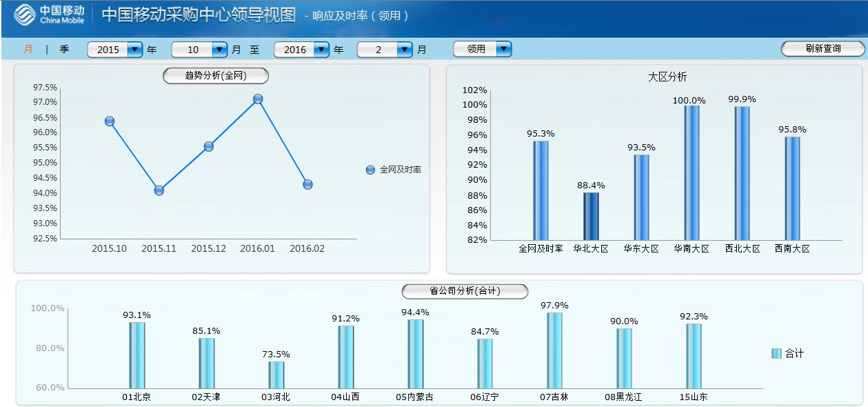The height and width of the screenshot is (407, 868).
Task: Open the start month 10 dropdown
Action: point(219,50)
